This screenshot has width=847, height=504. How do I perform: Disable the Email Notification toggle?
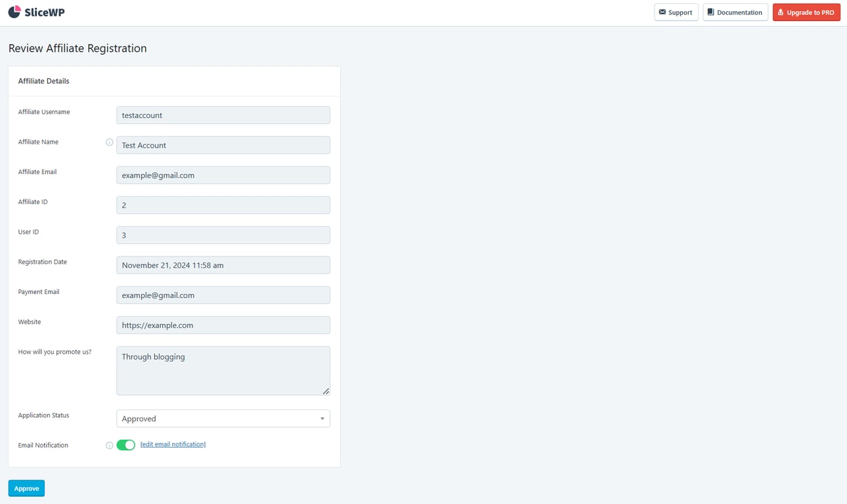pyautogui.click(x=126, y=444)
